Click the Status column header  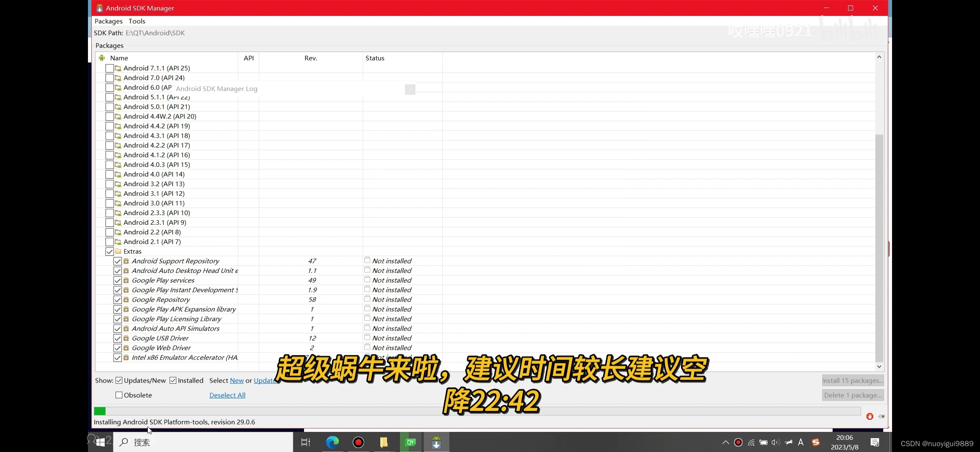coord(402,58)
